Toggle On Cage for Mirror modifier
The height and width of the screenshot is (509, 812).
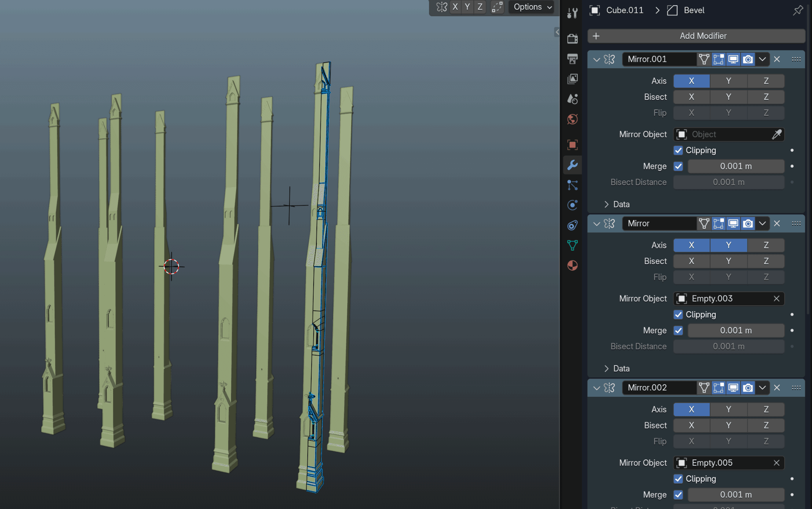tap(704, 224)
